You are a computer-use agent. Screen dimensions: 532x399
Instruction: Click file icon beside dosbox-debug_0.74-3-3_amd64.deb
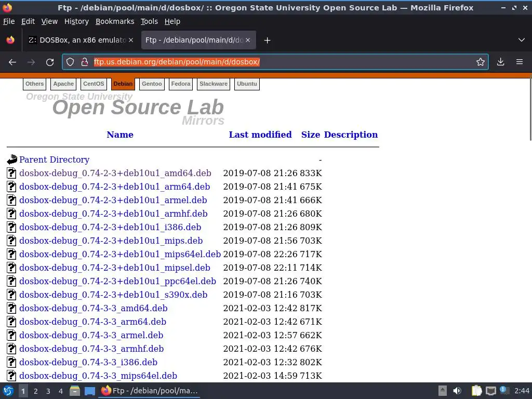(11, 308)
